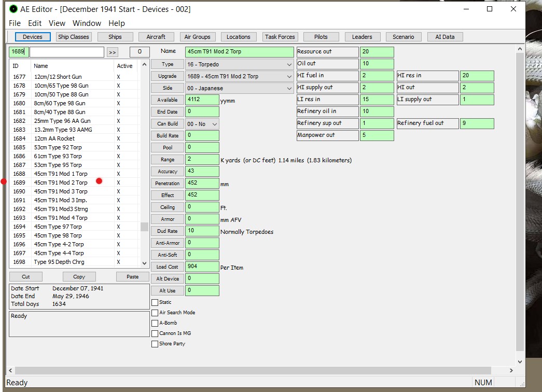Check the A-Bomb option

155,323
